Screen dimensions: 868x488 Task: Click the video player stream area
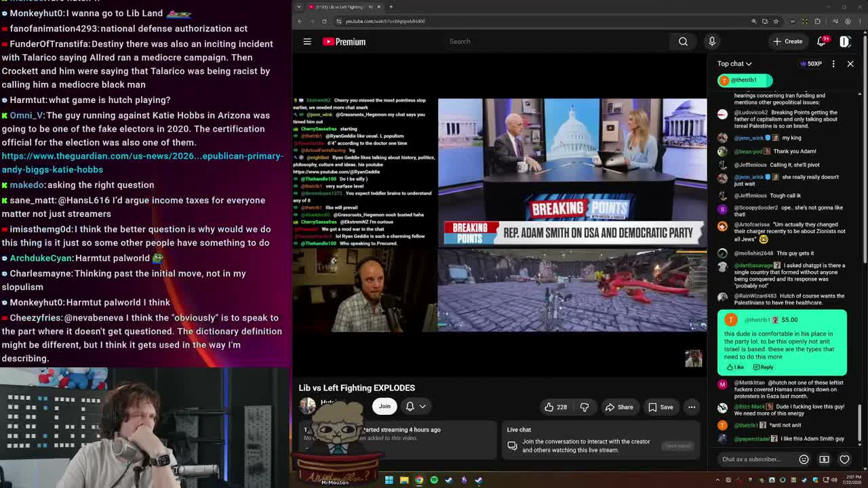(x=500, y=215)
